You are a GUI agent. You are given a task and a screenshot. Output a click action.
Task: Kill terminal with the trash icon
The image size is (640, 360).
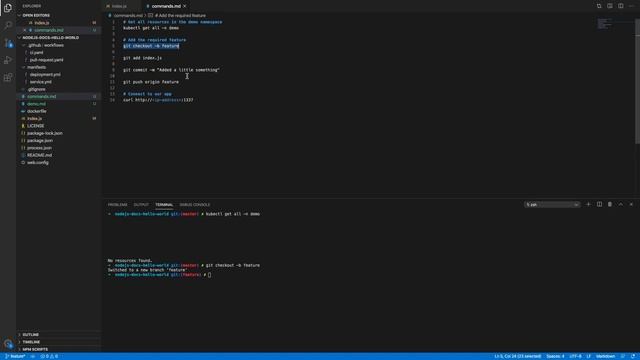pos(610,204)
